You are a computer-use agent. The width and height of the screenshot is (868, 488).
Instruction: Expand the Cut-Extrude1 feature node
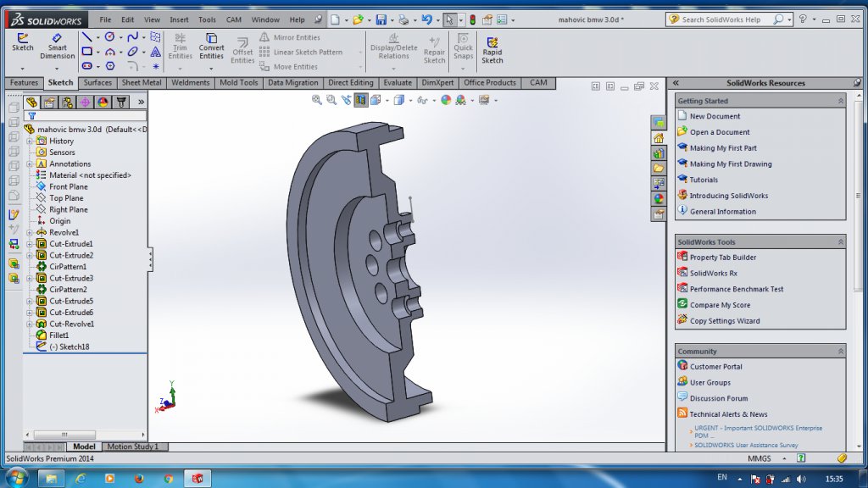point(29,244)
